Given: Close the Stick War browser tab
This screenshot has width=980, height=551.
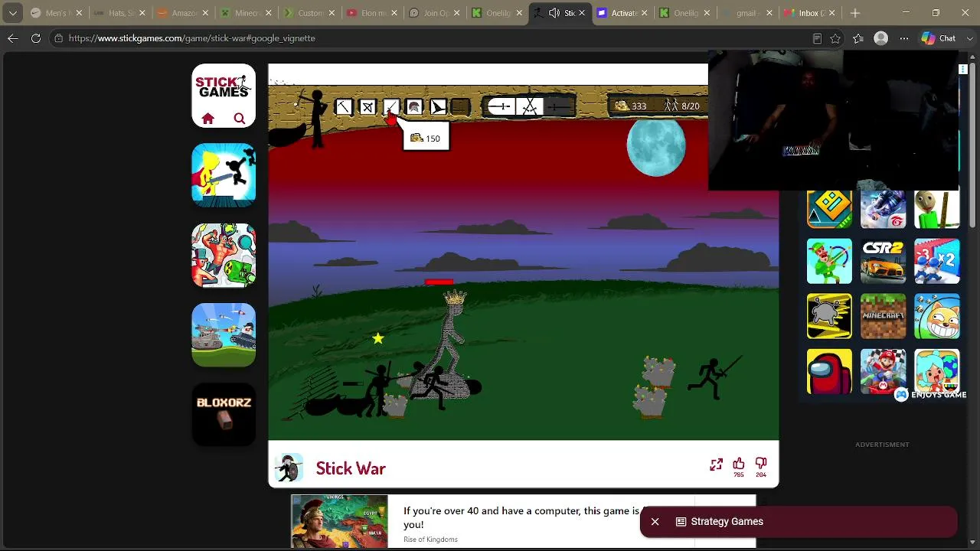Looking at the screenshot, I should pyautogui.click(x=582, y=13).
